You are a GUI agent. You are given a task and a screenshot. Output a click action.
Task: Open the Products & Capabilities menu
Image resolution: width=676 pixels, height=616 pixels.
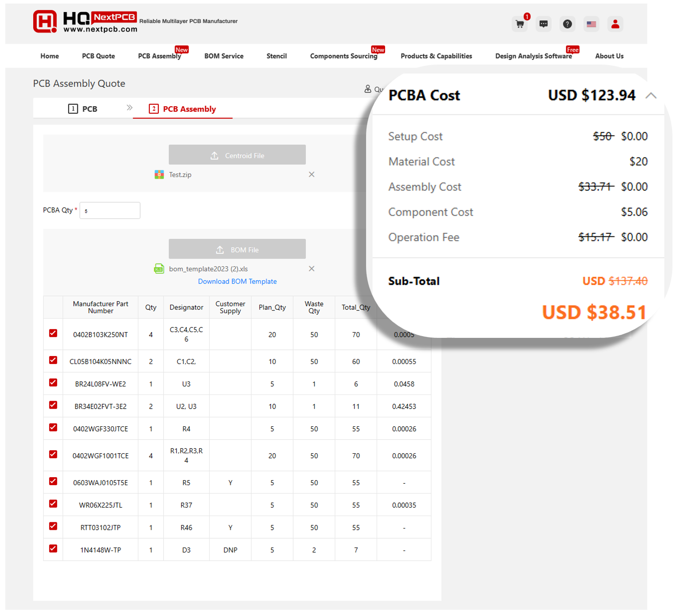(x=436, y=56)
